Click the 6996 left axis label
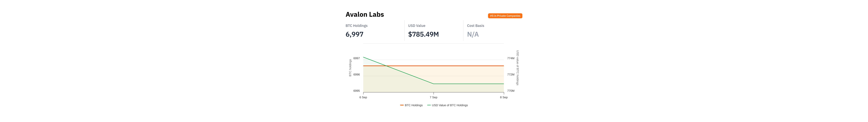Image resolution: width=868 pixels, height=122 pixels. (356, 74)
